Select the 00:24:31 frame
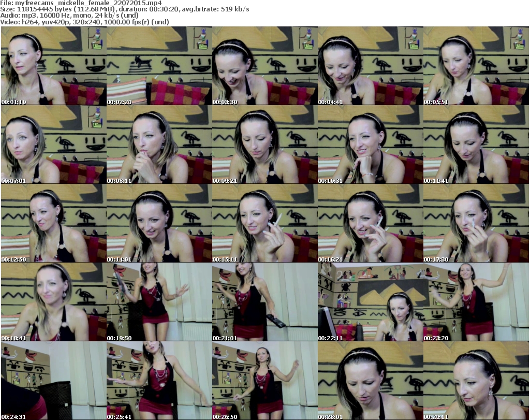530x420 pixels. coord(53,381)
